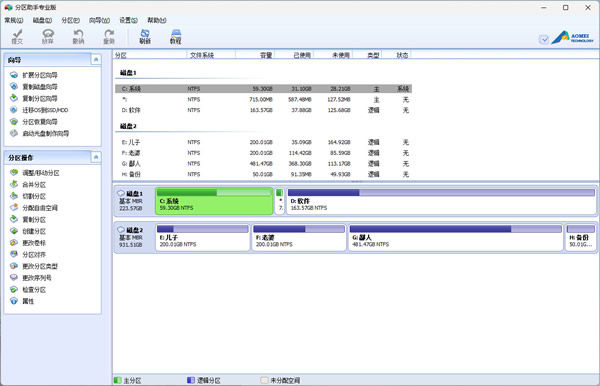Select the H: 备份 block in the disk map
600x386 pixels.
tap(580, 238)
